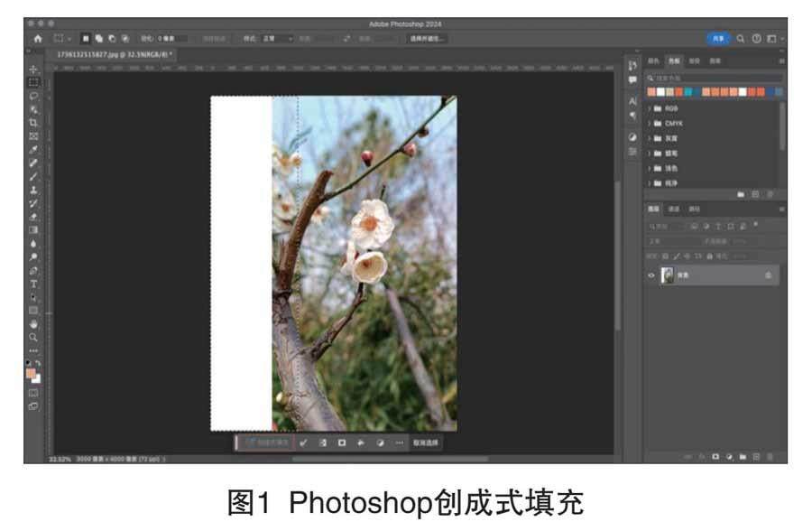Viewport: 812px width, 531px height.
Task: Choose Intersect with Selection mode
Action: 125,39
